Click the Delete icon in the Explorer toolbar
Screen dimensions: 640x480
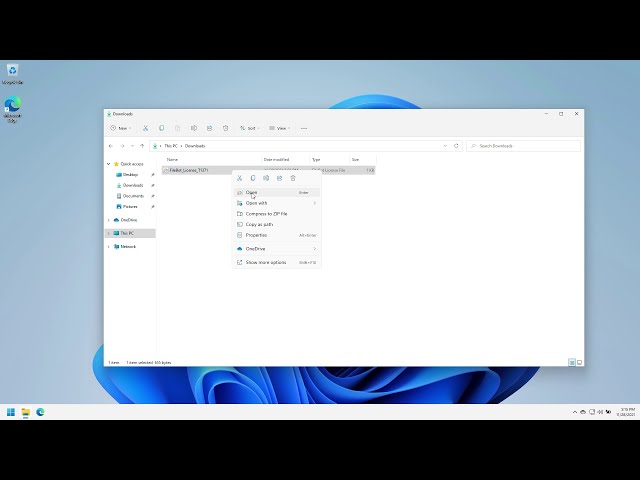[226, 128]
